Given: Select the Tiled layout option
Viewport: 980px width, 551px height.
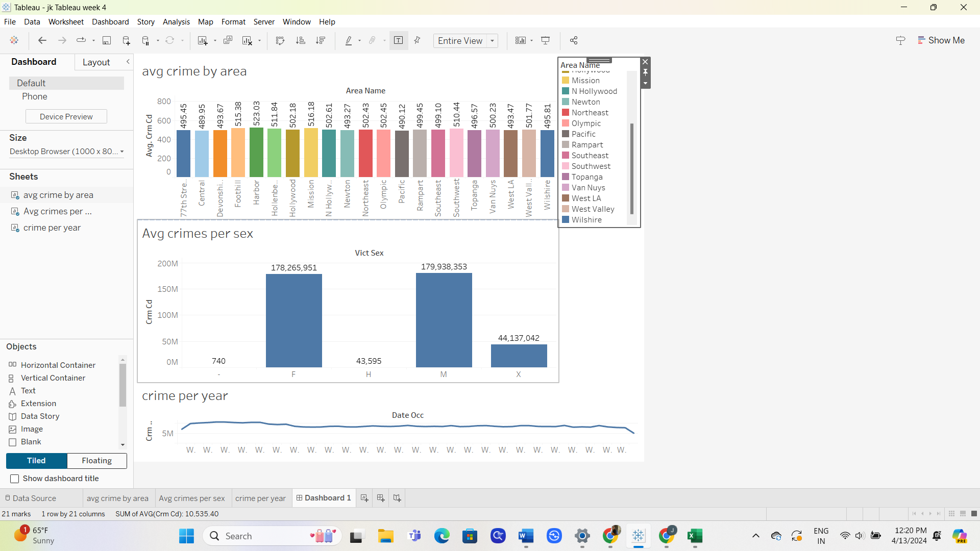Looking at the screenshot, I should tap(36, 461).
